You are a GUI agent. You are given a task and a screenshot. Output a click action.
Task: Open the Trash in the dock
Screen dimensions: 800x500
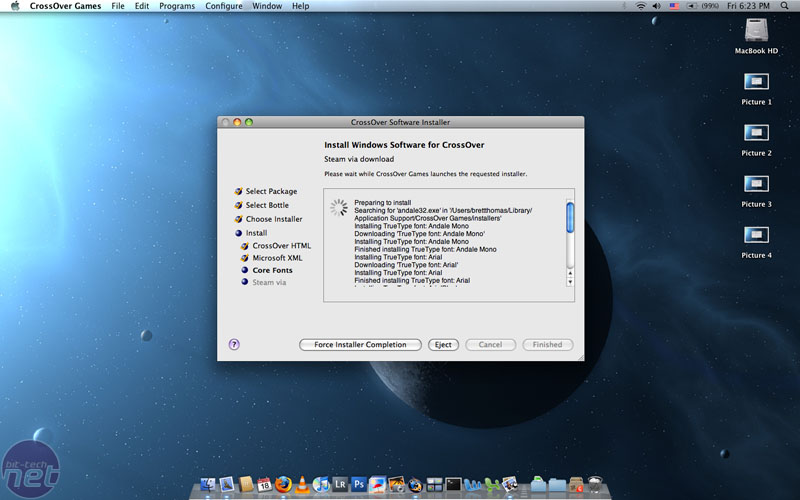[x=595, y=484]
